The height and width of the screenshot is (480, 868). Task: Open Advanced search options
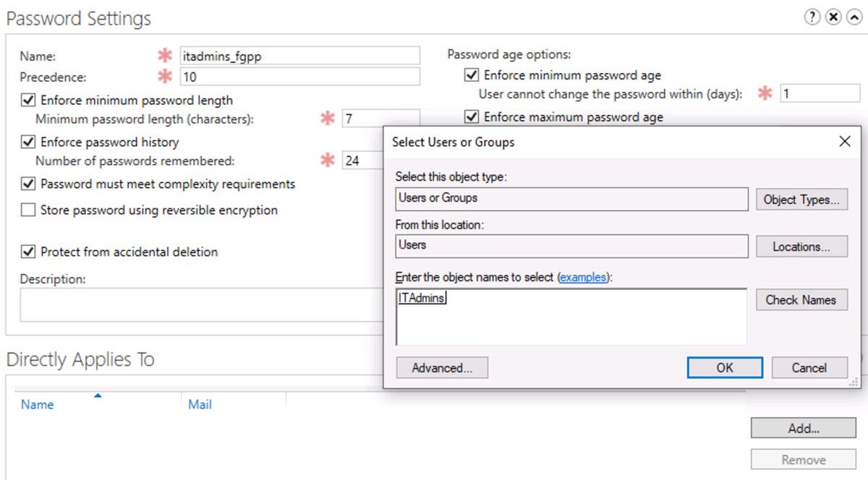pos(442,368)
